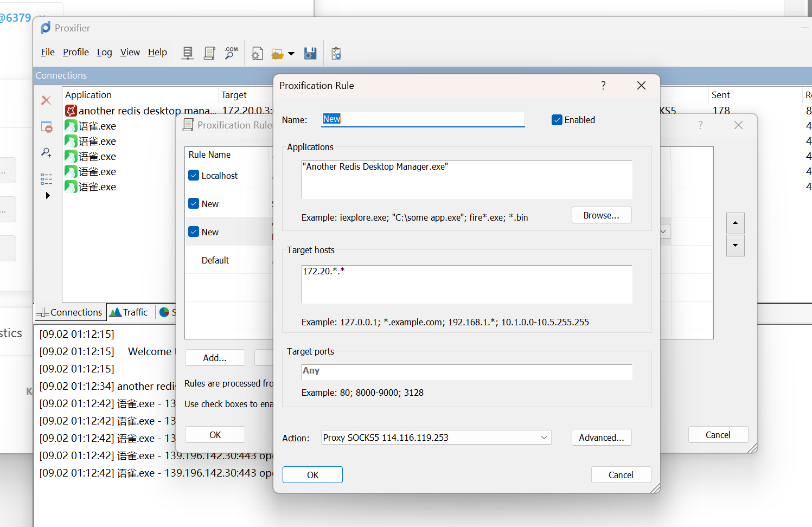
Task: Click the Sent value 178
Action: pos(721,111)
